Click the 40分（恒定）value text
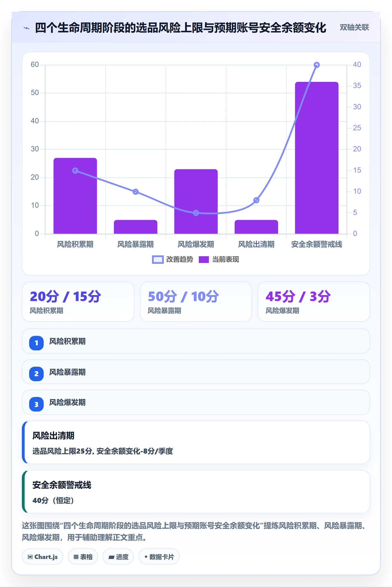Image resolution: width=392 pixels, height=587 pixels. pyautogui.click(x=53, y=500)
